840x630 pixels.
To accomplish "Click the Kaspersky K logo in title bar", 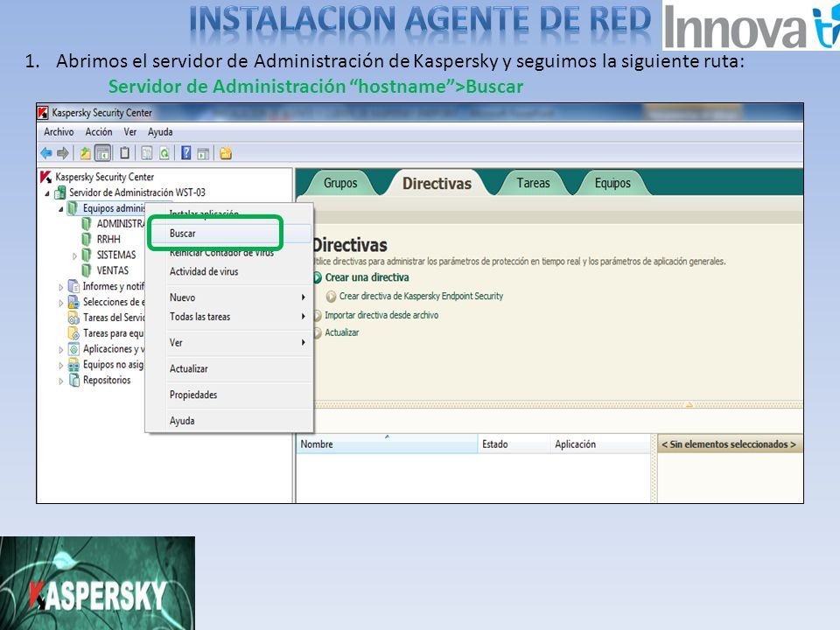I will 43,113.
